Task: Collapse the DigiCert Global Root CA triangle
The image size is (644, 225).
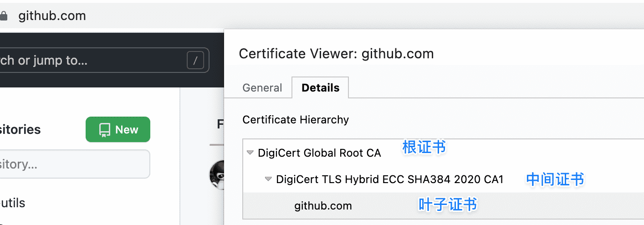Action: pos(250,153)
